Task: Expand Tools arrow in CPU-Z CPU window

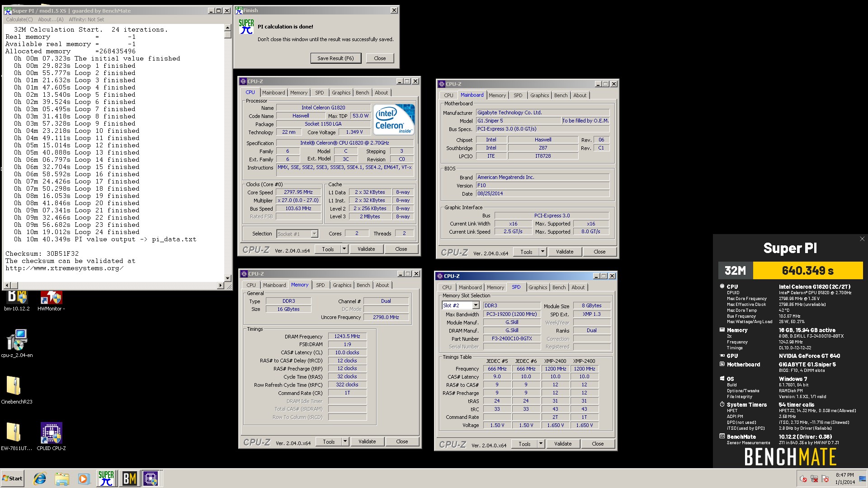Action: [x=344, y=249]
